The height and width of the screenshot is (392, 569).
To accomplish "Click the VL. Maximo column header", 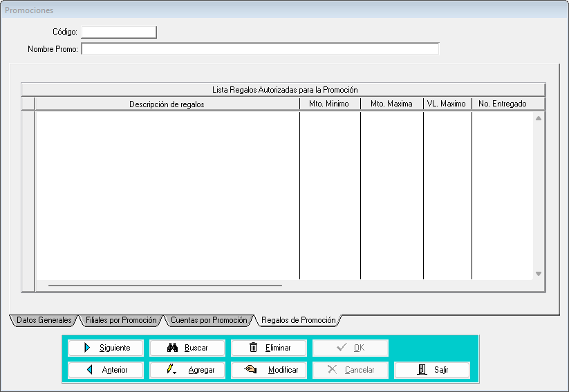I will [447, 104].
